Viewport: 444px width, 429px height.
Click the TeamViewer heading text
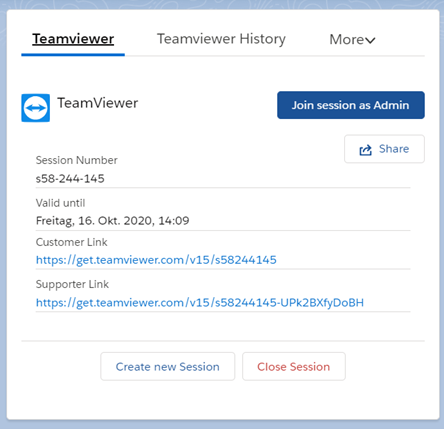(x=97, y=103)
